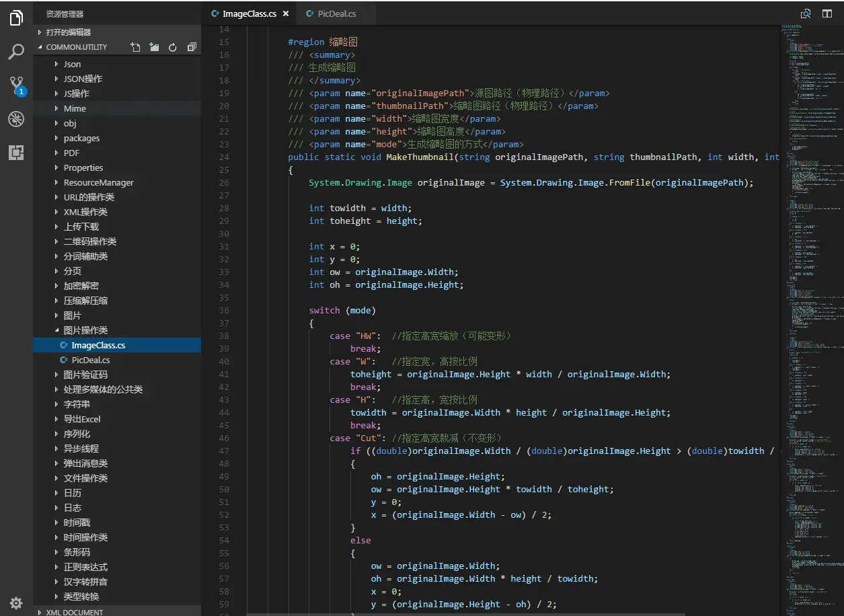Close the ImageClass.cs tab
Image resolution: width=844 pixels, height=616 pixels.
(x=286, y=13)
